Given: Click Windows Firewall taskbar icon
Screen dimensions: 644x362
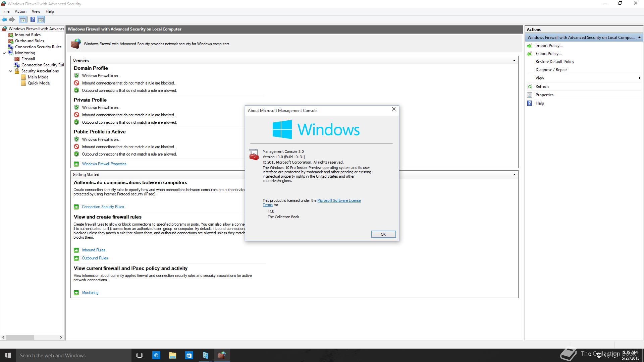Looking at the screenshot, I should click(222, 355).
